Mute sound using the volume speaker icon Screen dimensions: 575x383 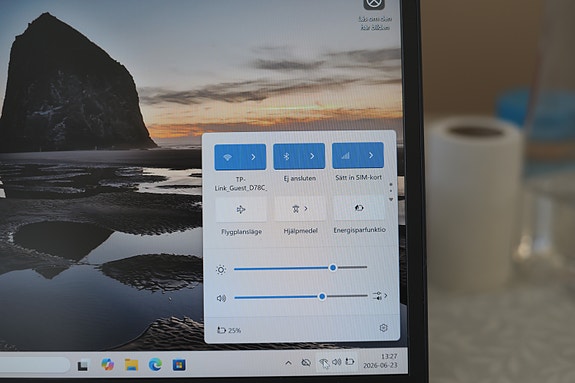[221, 298]
